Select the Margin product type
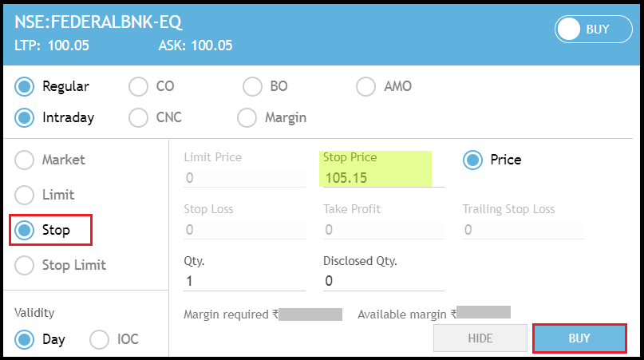 (x=247, y=117)
